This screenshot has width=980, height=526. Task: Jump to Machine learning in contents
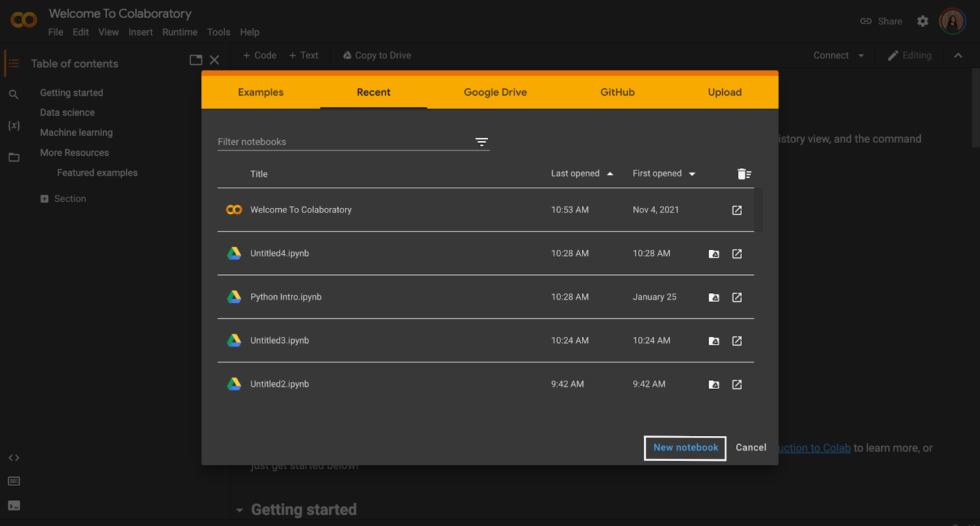[77, 133]
